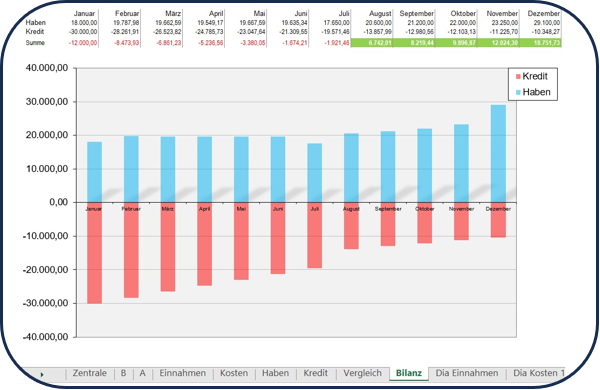Image resolution: width=600 pixels, height=390 pixels.
Task: Open the Zentrale sheet tab
Action: [x=90, y=373]
